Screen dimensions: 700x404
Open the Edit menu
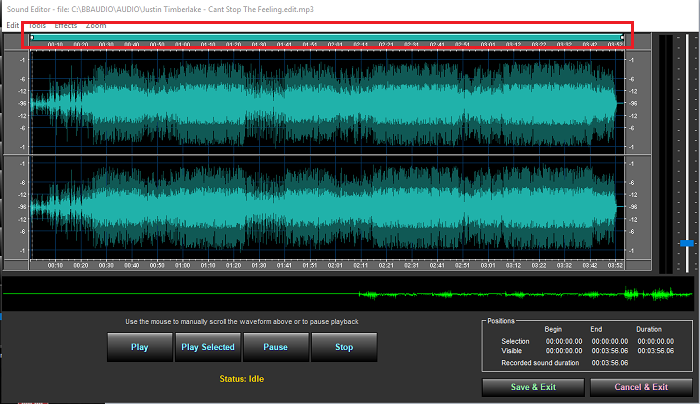click(12, 25)
